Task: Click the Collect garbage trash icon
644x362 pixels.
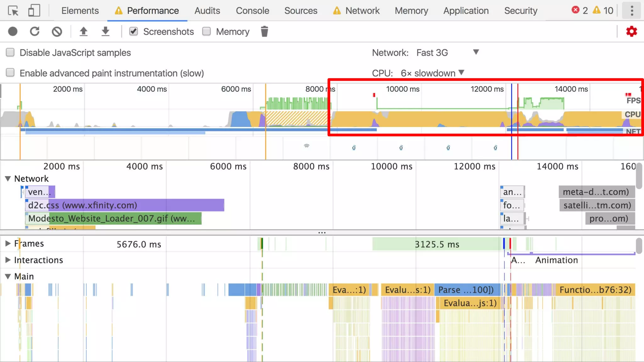Action: [264, 31]
